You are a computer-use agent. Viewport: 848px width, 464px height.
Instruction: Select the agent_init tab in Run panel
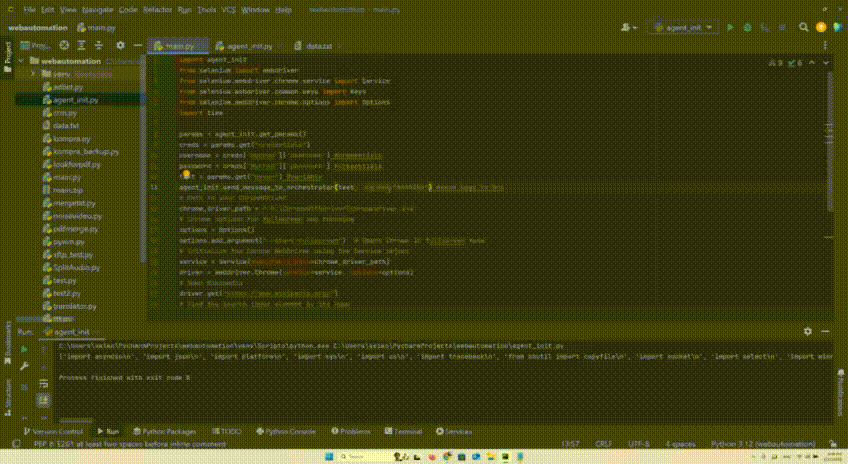(69, 332)
